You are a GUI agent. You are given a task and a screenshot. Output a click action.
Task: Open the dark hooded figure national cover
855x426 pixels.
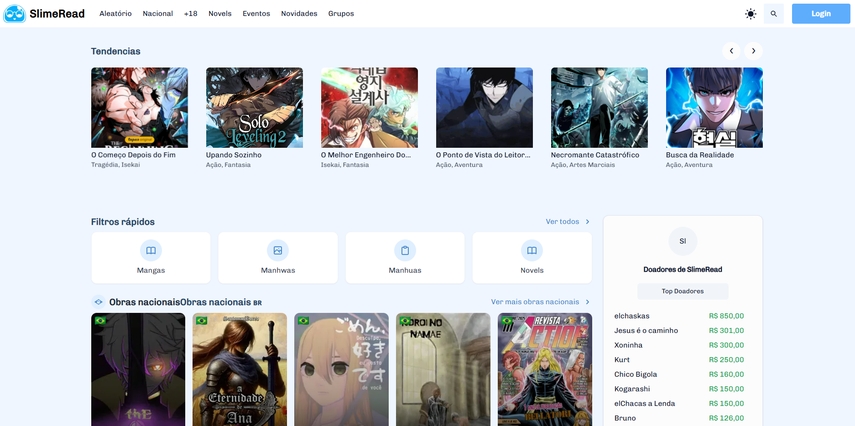click(138, 369)
